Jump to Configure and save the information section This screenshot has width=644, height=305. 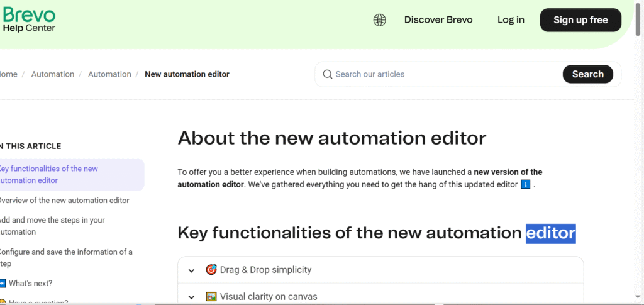pyautogui.click(x=65, y=257)
